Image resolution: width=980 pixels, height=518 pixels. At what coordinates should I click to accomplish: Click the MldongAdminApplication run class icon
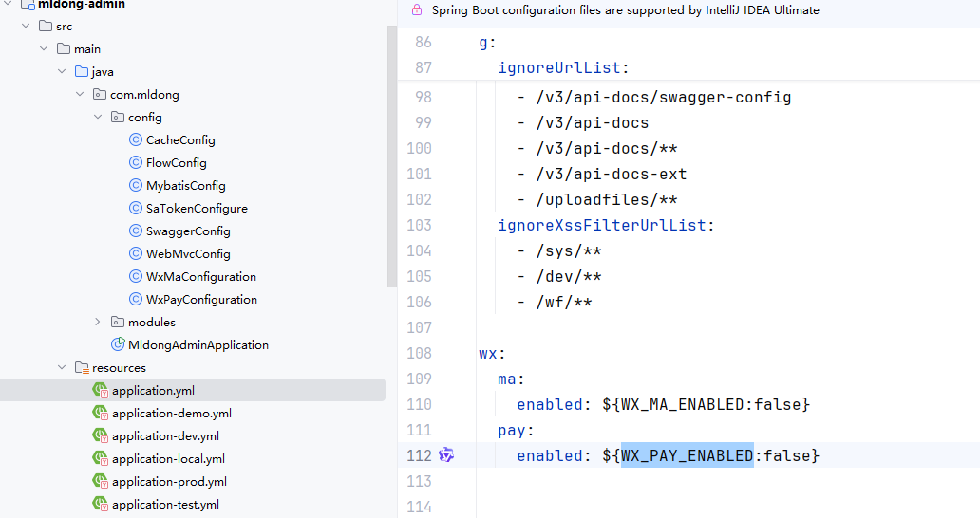(118, 345)
